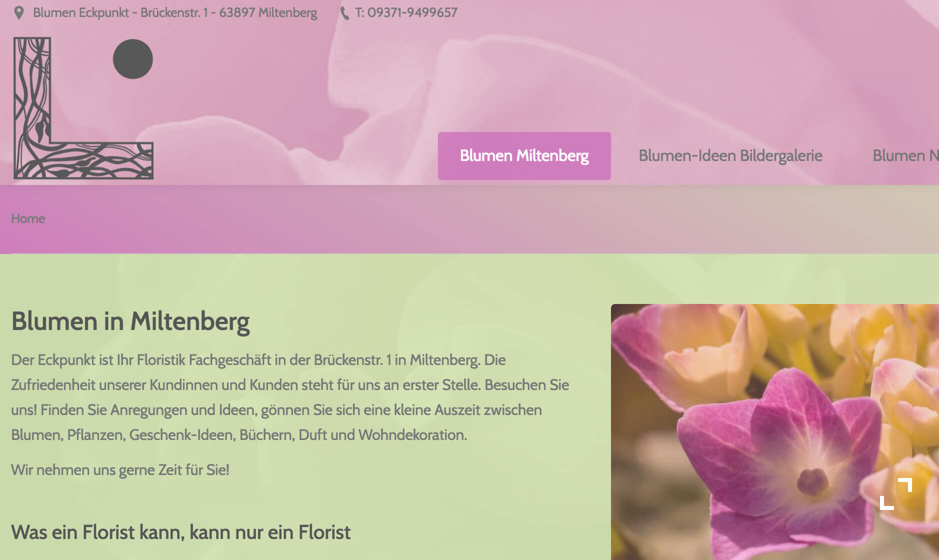
Task: Go to the Home breadcrumb link
Action: [28, 218]
